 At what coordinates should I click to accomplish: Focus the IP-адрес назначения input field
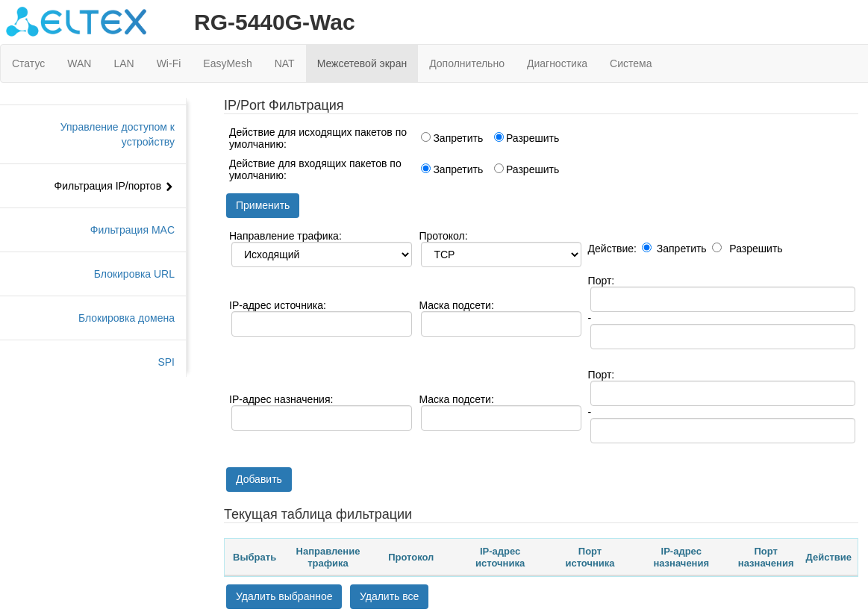click(322, 418)
